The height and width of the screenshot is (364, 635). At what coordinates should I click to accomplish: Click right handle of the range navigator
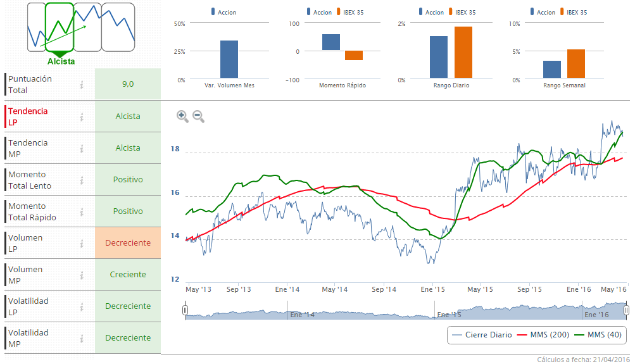coord(626,310)
